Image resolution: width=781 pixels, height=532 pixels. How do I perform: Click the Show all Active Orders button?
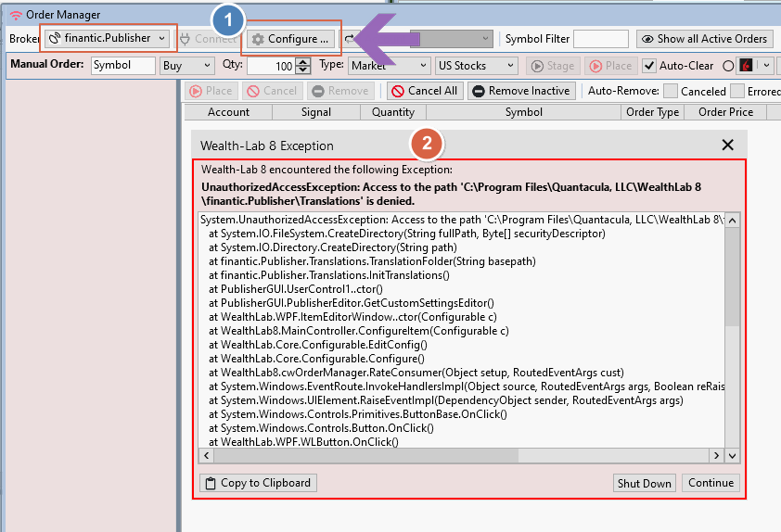[x=704, y=39]
